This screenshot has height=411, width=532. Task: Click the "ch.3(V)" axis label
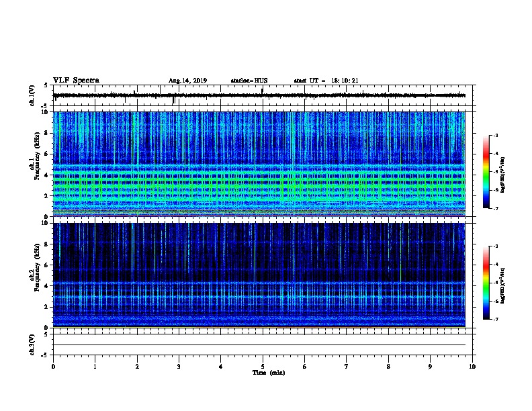click(x=32, y=345)
